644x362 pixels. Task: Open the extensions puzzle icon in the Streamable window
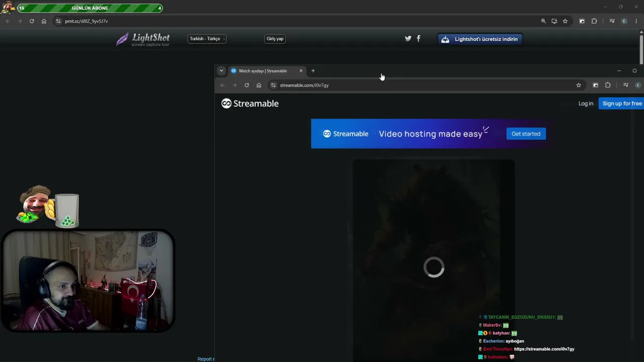[608, 85]
